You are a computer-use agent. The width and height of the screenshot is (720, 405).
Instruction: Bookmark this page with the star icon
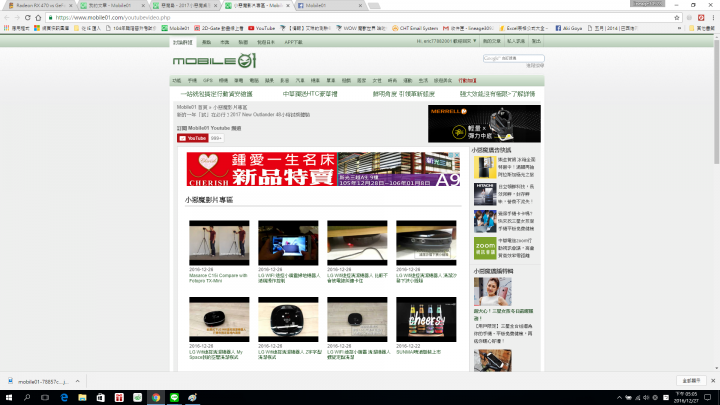[x=676, y=17]
